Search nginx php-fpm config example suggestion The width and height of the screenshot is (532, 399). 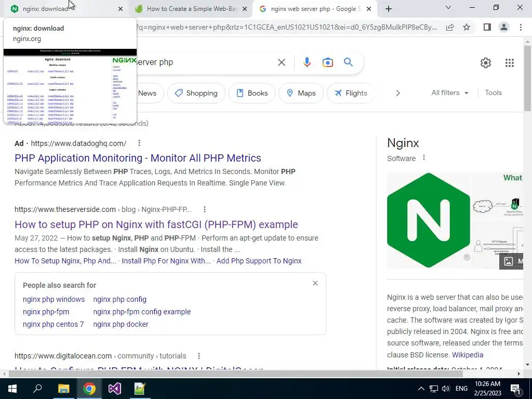(142, 312)
